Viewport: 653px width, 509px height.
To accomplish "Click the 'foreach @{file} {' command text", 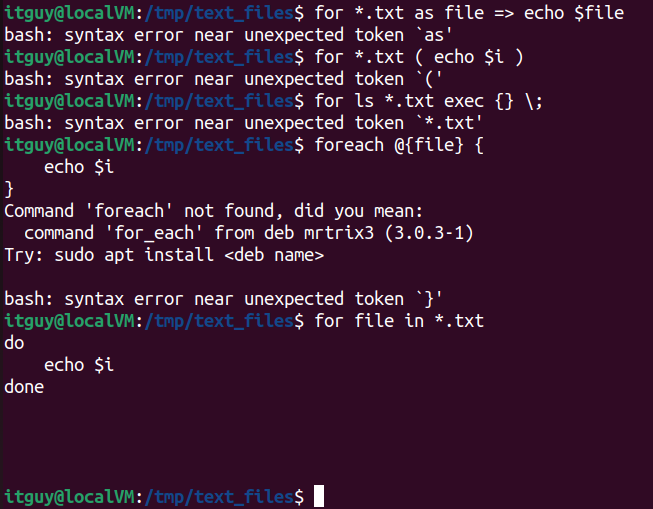I will click(x=399, y=145).
